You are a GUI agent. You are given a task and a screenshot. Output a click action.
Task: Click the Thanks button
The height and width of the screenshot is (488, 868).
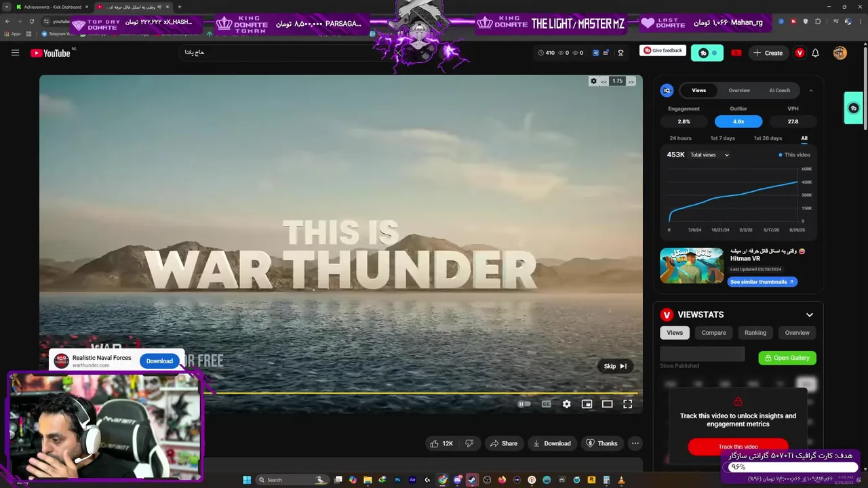601,443
